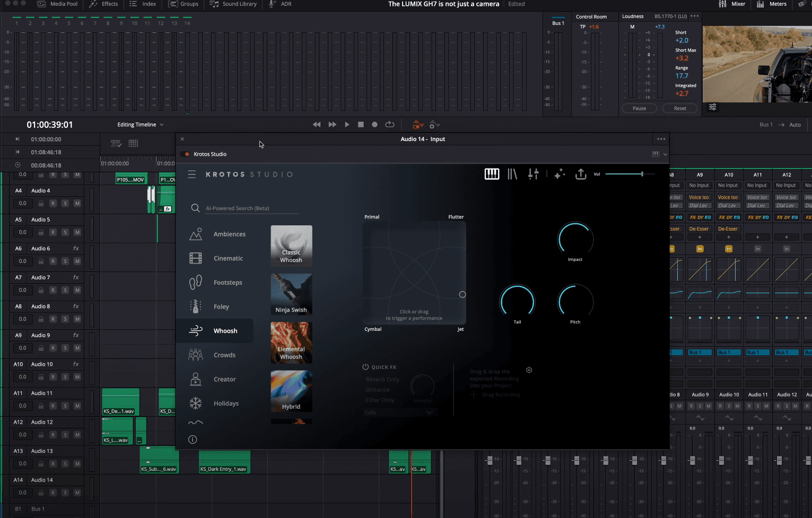Click the orange automation toggle icon

418,125
